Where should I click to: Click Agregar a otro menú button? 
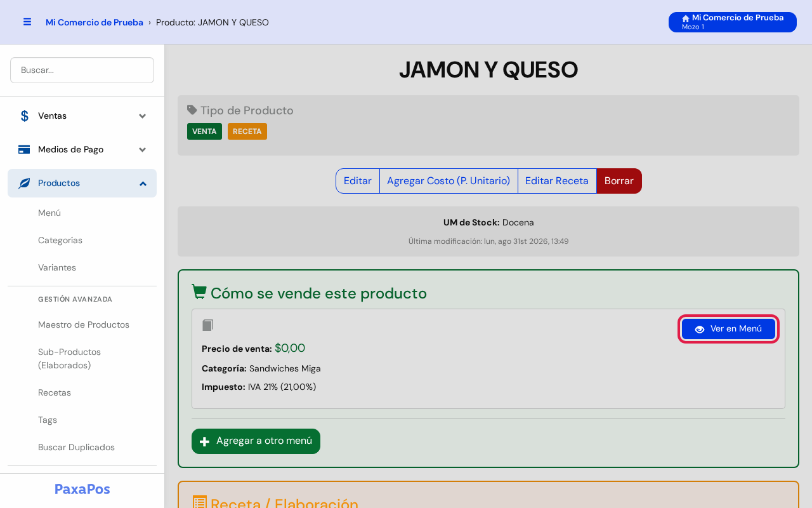(256, 441)
